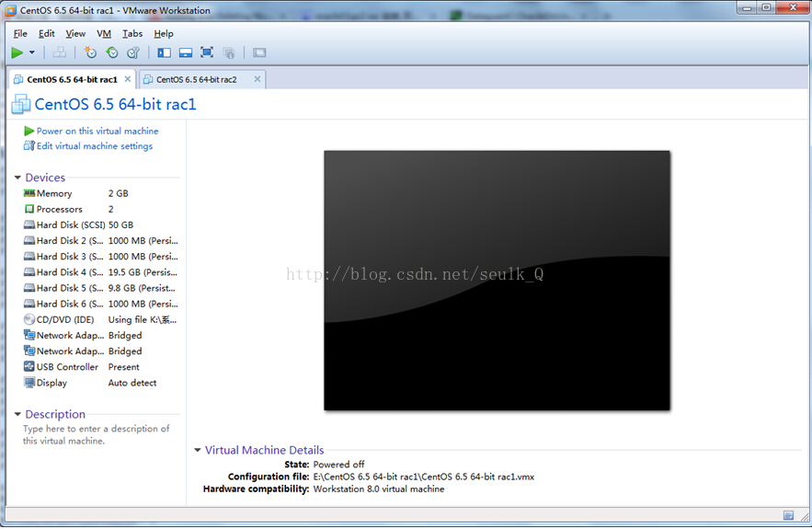Click the black VM screen preview
This screenshot has width=812, height=529.
497,281
